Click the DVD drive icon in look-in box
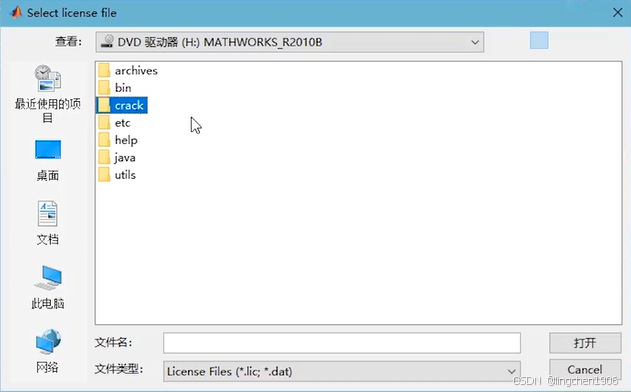The image size is (631, 392). pos(107,41)
